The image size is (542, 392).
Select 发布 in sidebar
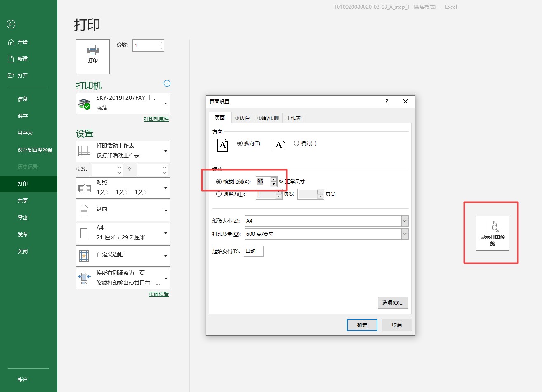point(28,235)
